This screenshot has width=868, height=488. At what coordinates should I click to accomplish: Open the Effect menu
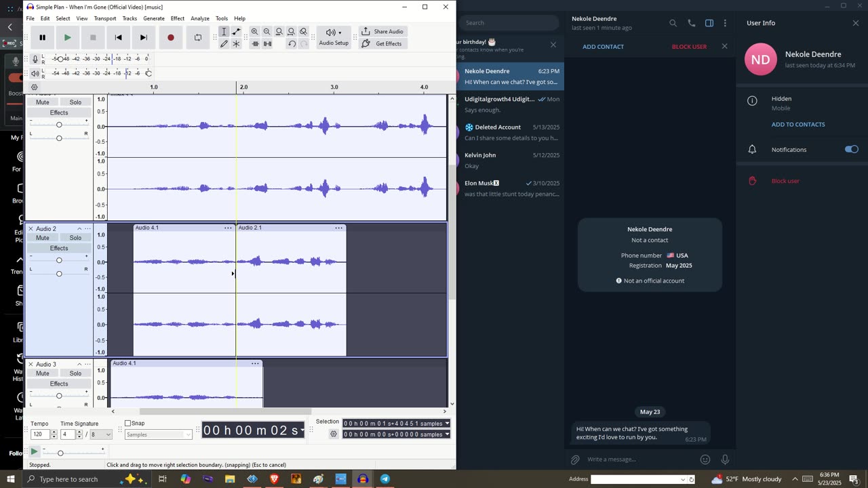pos(177,18)
